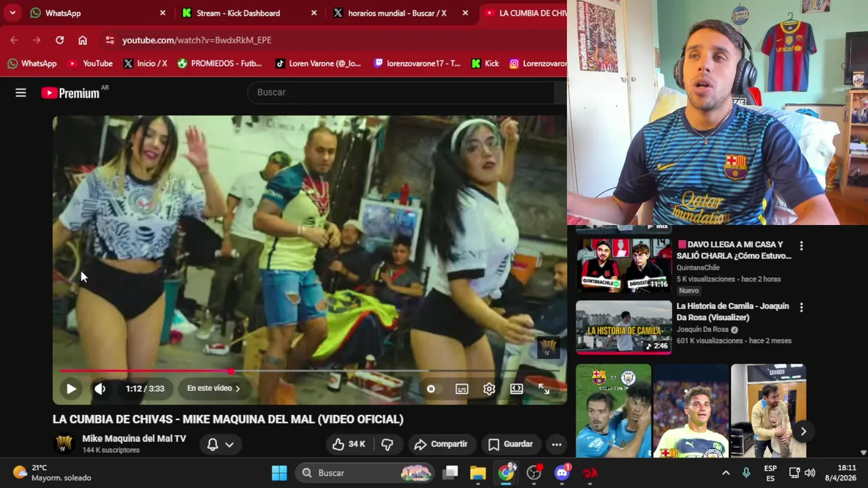Go forward in browser history
The height and width of the screenshot is (488, 868).
point(37,40)
